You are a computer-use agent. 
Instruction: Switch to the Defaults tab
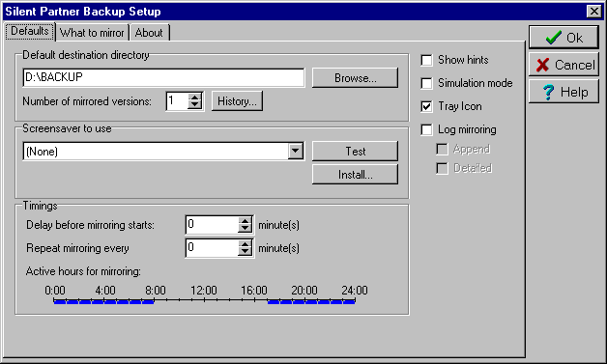point(30,31)
